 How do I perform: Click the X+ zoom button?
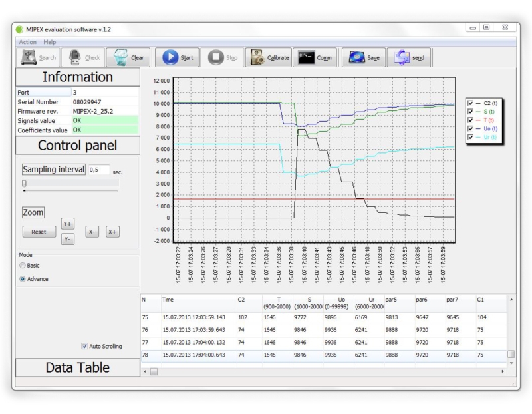click(112, 232)
